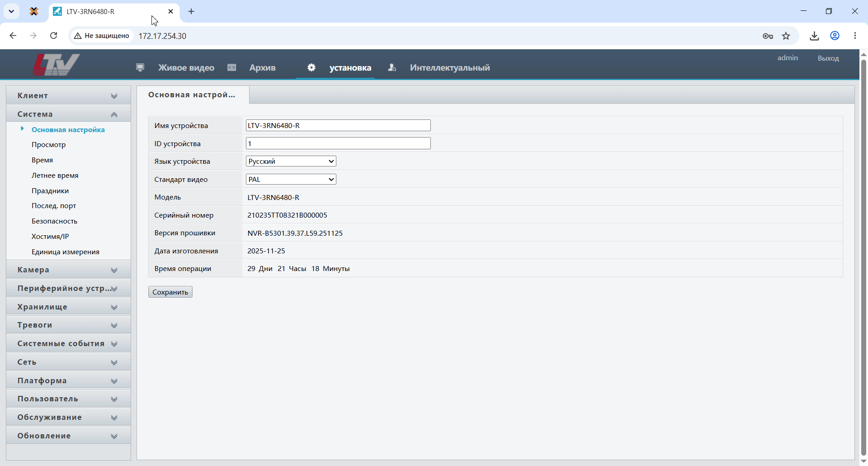The height and width of the screenshot is (466, 868).
Task: Collapse the Система sidebar section
Action: click(x=68, y=114)
